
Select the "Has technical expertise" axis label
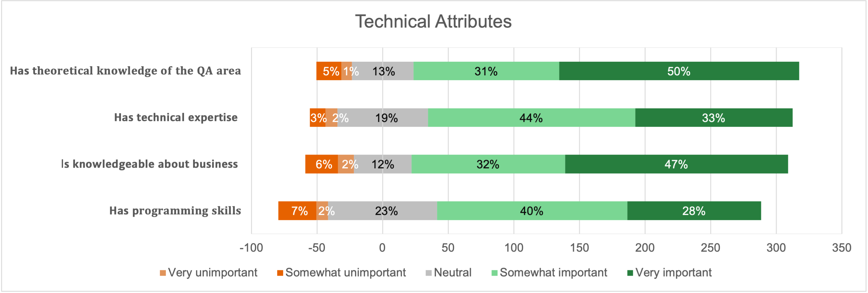[175, 117]
